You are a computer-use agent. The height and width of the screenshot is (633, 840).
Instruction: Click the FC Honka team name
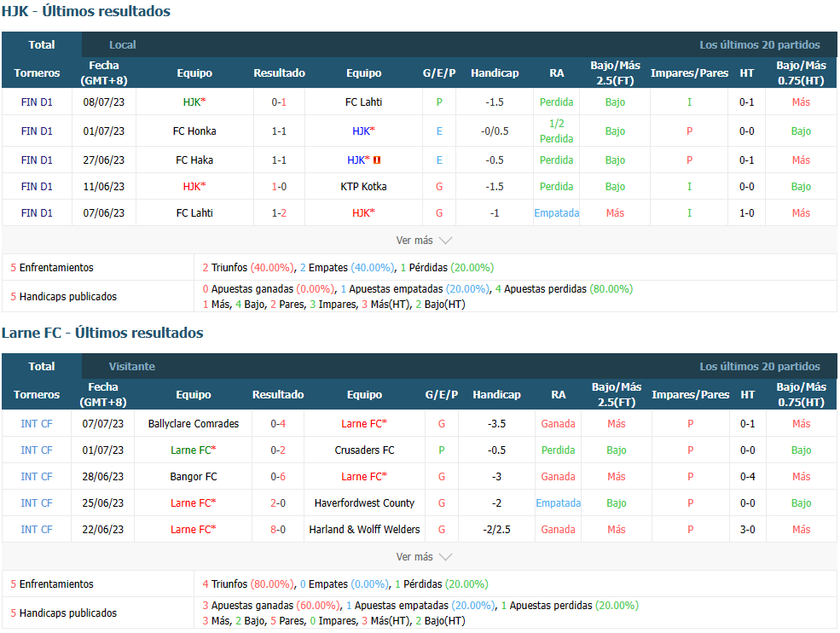194,131
